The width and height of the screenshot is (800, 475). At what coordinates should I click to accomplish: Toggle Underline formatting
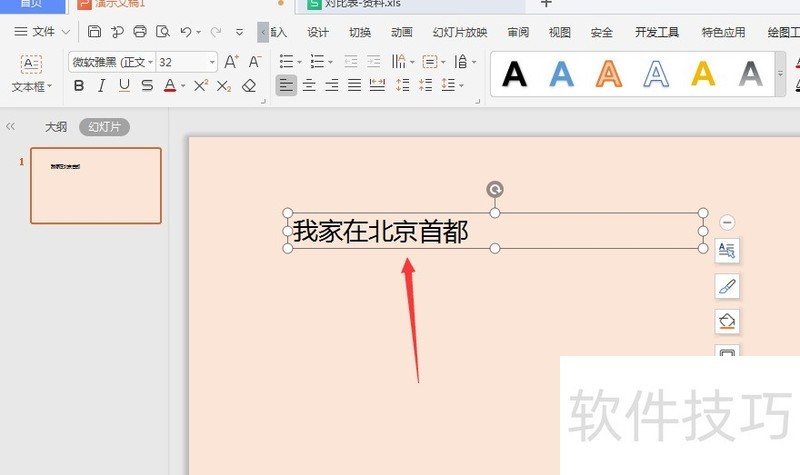(124, 86)
